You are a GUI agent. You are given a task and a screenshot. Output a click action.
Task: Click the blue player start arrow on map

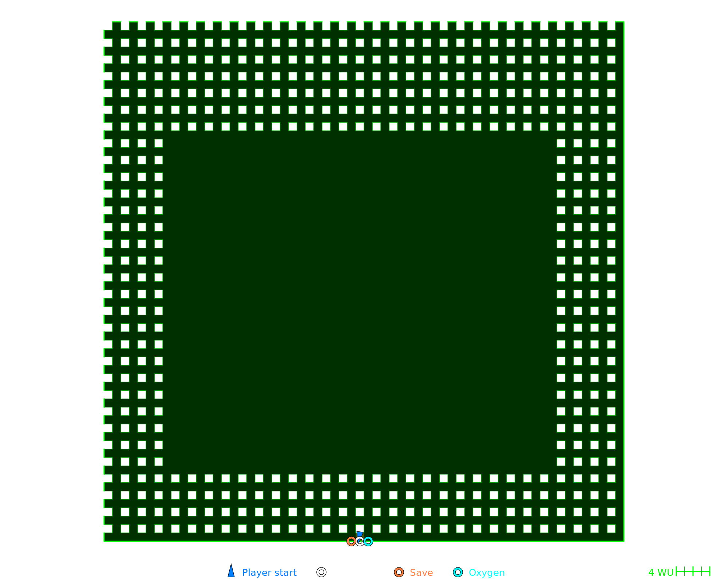click(x=360, y=534)
